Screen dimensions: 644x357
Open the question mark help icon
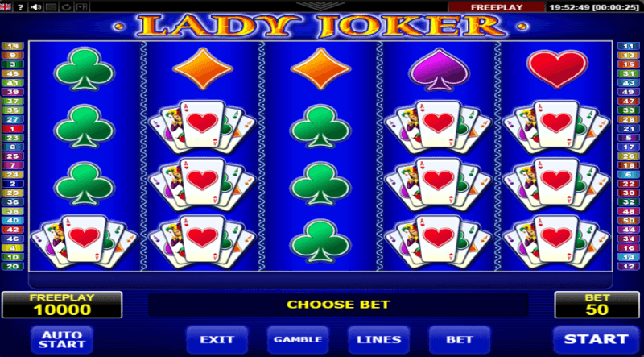pyautogui.click(x=19, y=6)
